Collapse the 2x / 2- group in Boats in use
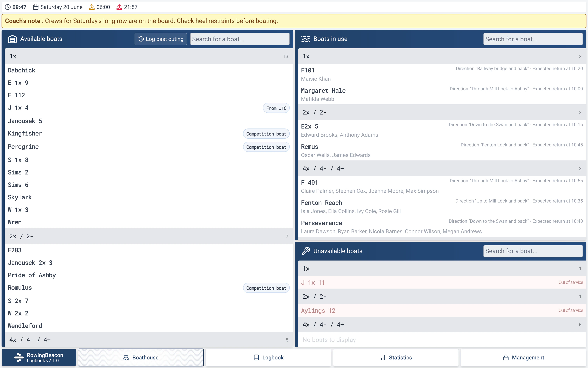The image size is (588, 368). pyautogui.click(x=442, y=112)
